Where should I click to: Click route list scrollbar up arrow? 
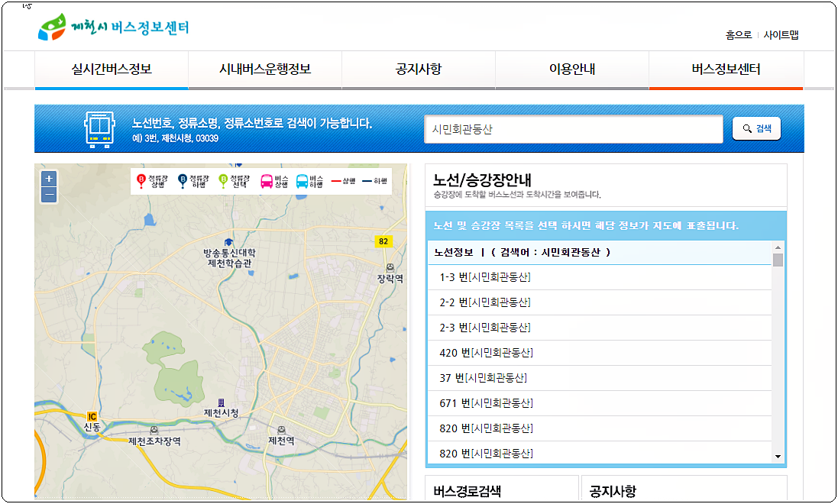pos(778,247)
